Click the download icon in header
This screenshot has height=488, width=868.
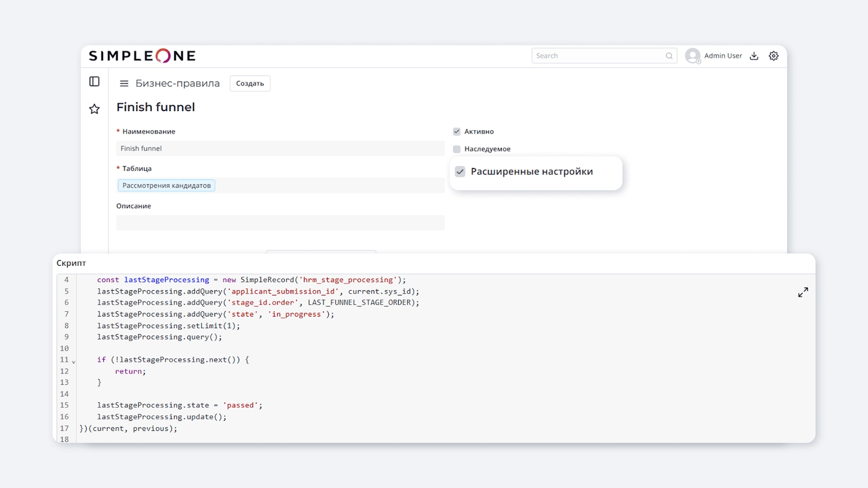click(x=754, y=56)
